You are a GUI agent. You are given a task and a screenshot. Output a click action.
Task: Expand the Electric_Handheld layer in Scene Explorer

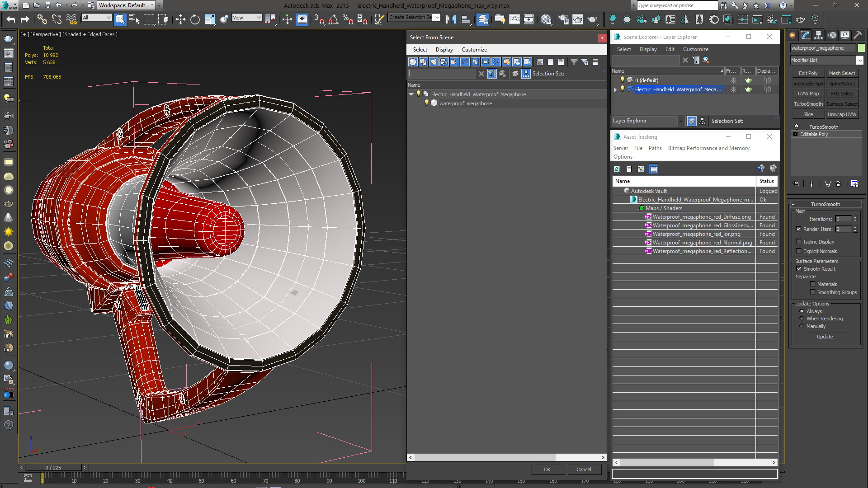coord(615,89)
